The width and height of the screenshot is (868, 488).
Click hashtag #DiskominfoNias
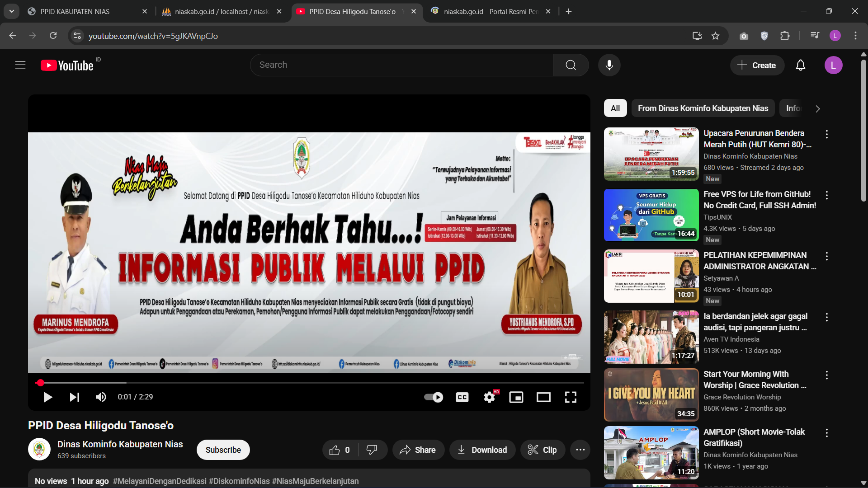239,481
